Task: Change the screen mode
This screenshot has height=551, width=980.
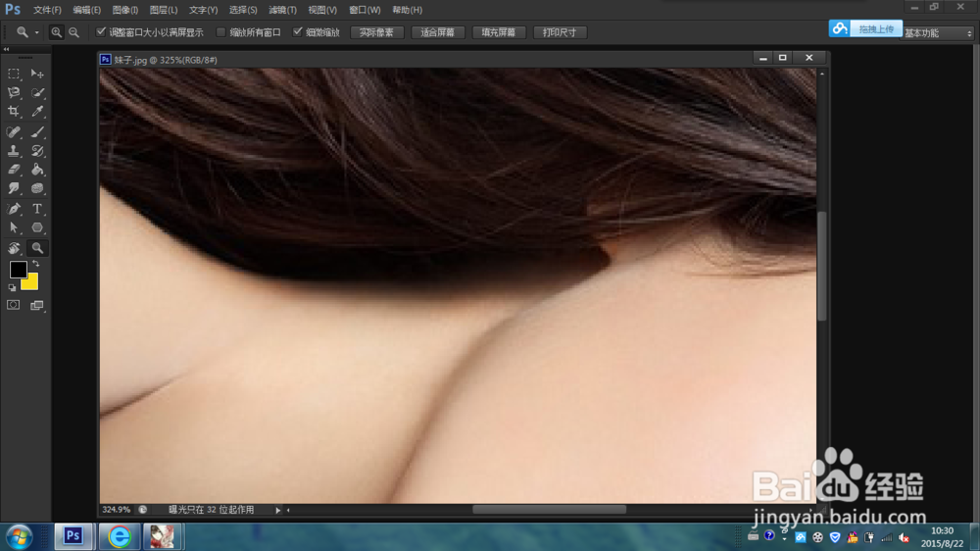Action: [37, 305]
